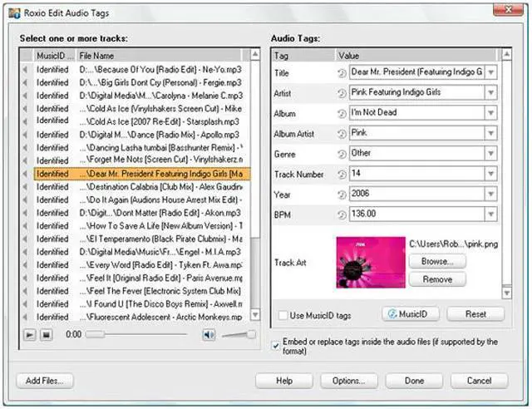Click the stop button below the track list
532x409 pixels.
(x=46, y=334)
